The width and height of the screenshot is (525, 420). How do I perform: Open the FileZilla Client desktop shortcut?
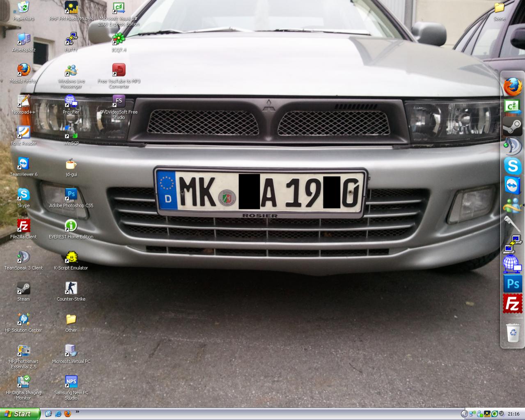(x=23, y=229)
